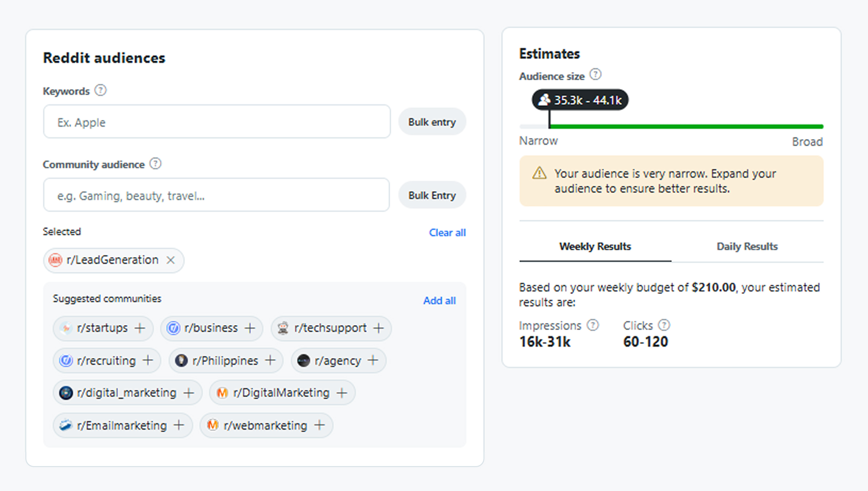This screenshot has width=868, height=491.
Task: Click the Bulk entry button for Keywords
Action: (432, 122)
